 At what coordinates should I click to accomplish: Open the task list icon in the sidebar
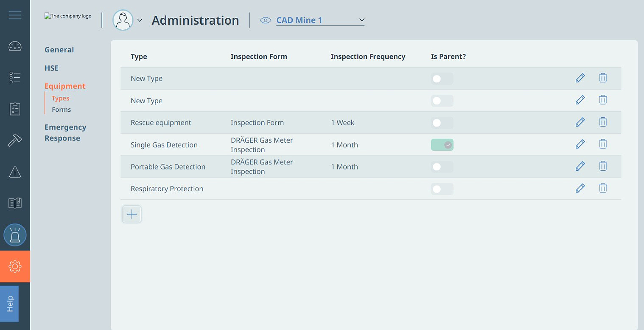(15, 77)
